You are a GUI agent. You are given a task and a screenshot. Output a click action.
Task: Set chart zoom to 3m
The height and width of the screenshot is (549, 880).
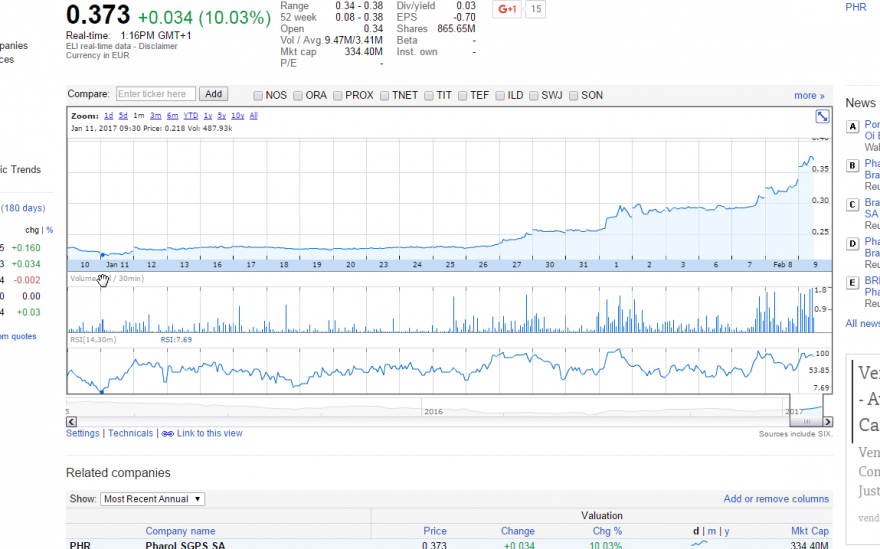click(x=155, y=116)
